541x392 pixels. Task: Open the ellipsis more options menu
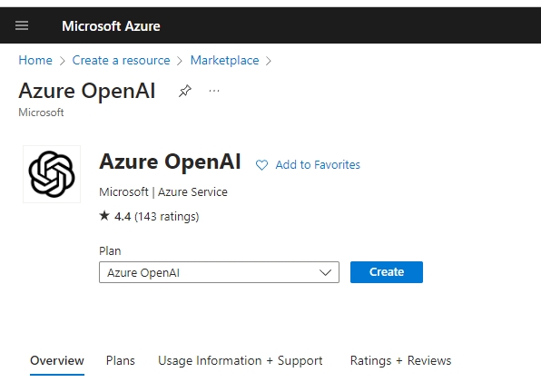pyautogui.click(x=214, y=91)
